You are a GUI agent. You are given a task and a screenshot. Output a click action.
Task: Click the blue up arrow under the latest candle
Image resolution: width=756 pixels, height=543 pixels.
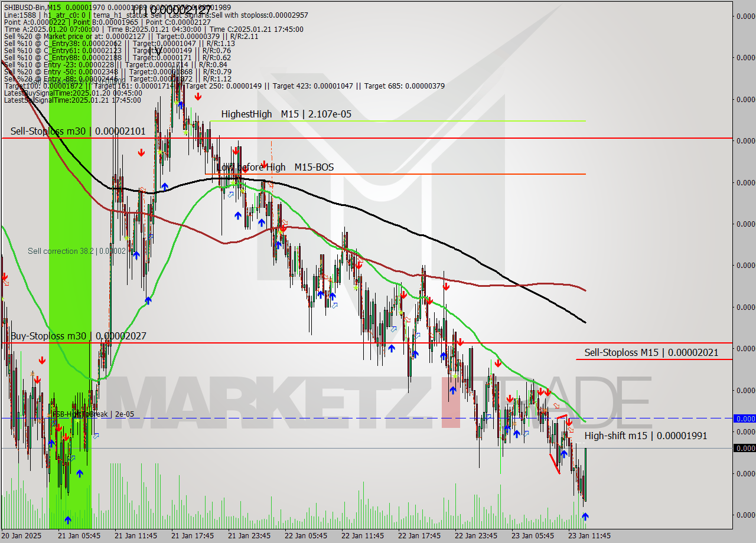585,517
